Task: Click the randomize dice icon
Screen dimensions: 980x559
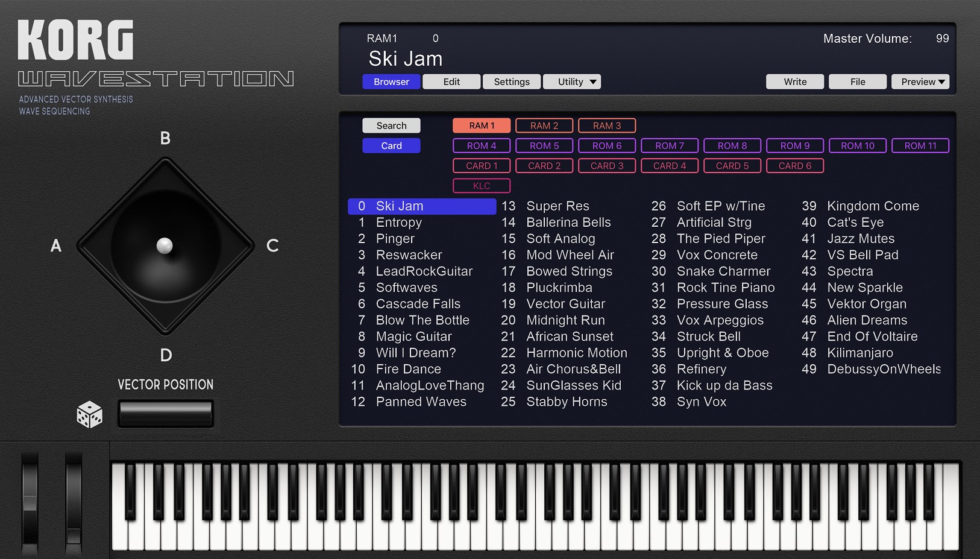Action: click(x=89, y=414)
